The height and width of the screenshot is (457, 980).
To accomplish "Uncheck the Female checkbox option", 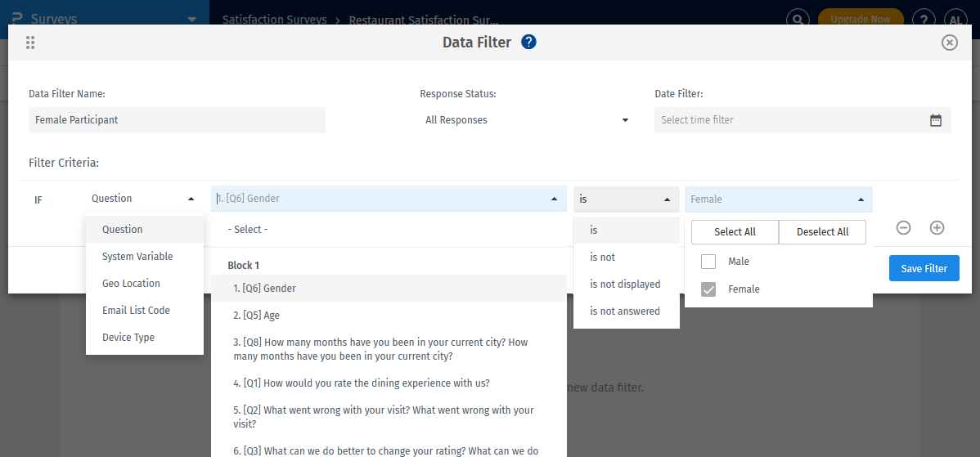I will (708, 289).
